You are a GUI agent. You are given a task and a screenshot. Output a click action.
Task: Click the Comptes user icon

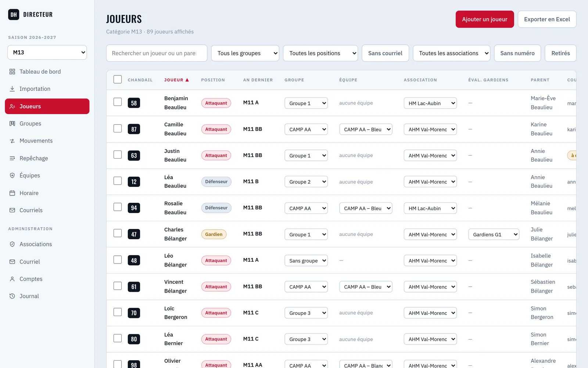(12, 279)
